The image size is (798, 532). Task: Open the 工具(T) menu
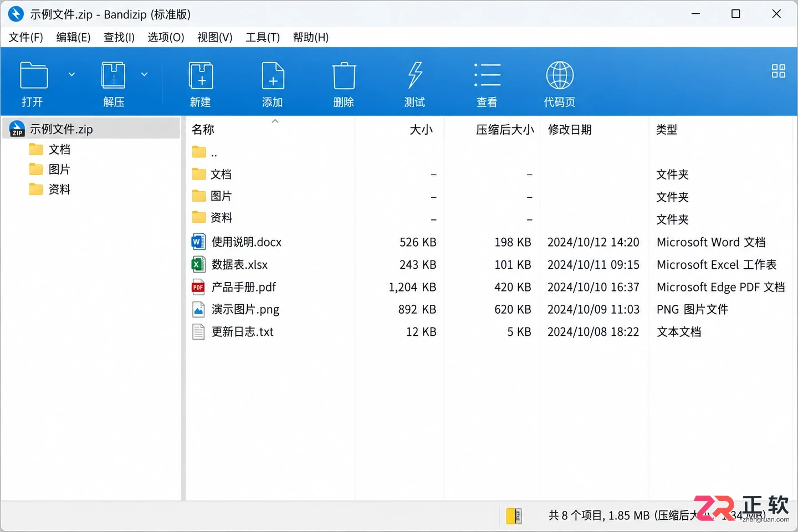(263, 37)
